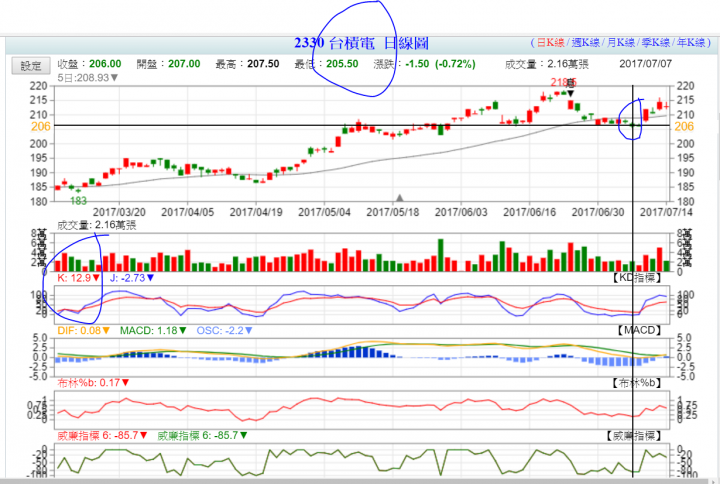This screenshot has height=484, width=720.
Task: Select the 2330 台積電 日線圖 title
Action: click(x=361, y=43)
